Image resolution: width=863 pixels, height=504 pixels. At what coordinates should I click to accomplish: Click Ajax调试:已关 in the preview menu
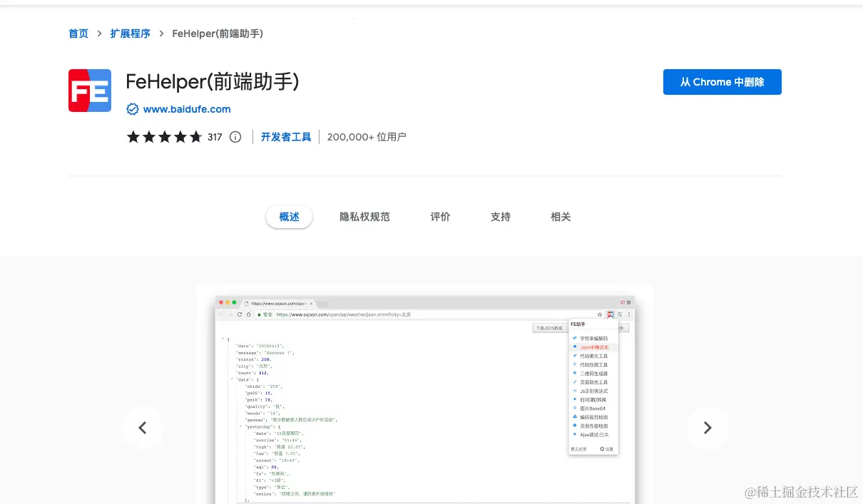click(593, 434)
